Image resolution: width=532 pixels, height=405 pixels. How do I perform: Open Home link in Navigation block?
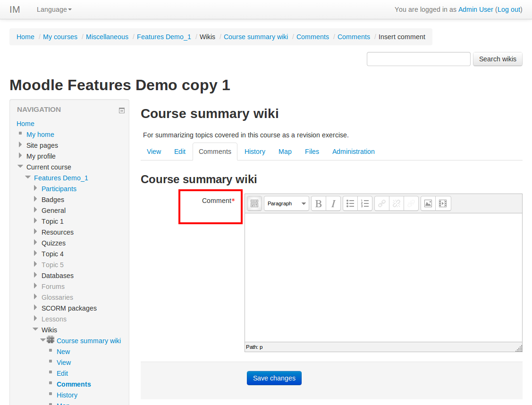coord(25,124)
